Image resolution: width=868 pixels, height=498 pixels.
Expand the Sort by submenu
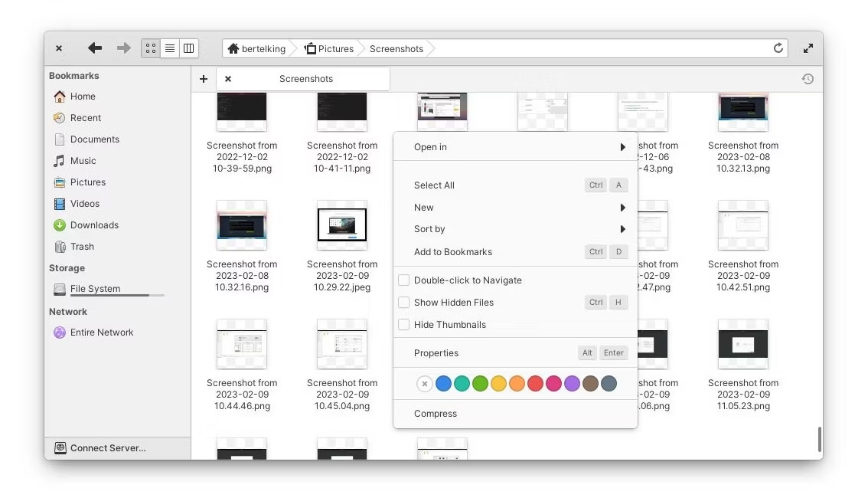[515, 229]
